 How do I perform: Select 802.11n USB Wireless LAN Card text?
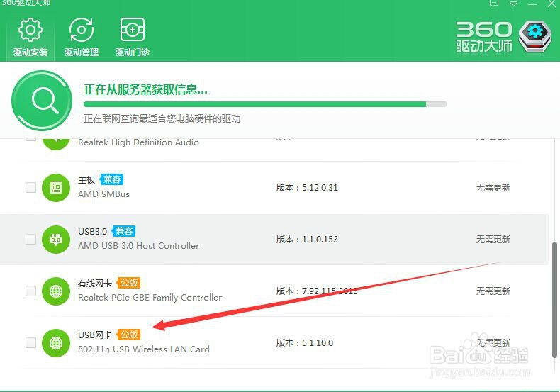pyautogui.click(x=144, y=349)
